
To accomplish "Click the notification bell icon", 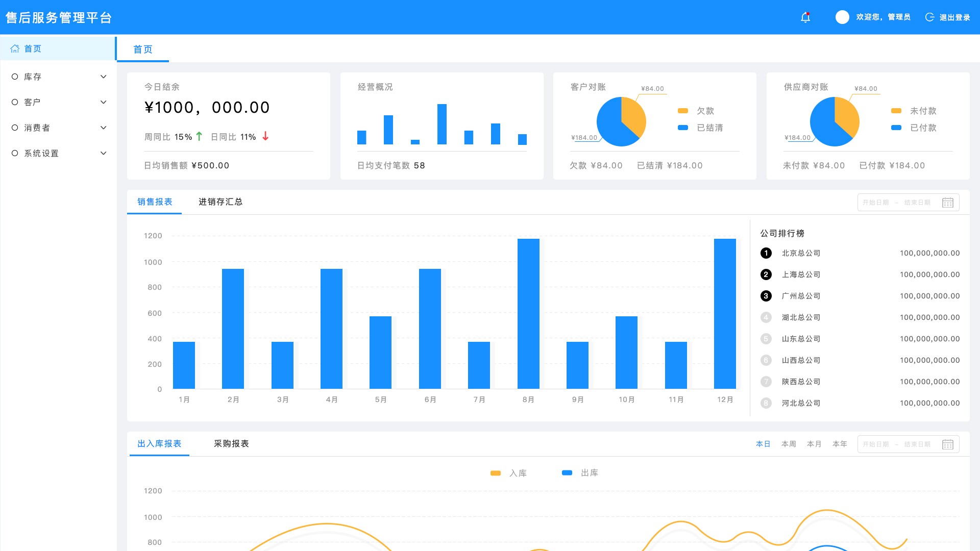I will [805, 17].
